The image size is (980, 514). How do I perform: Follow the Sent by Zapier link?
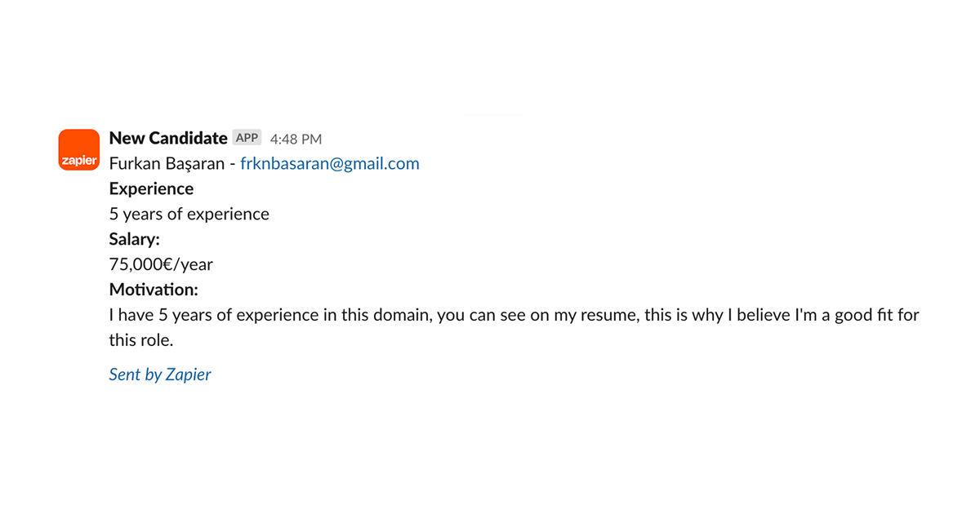[160, 375]
